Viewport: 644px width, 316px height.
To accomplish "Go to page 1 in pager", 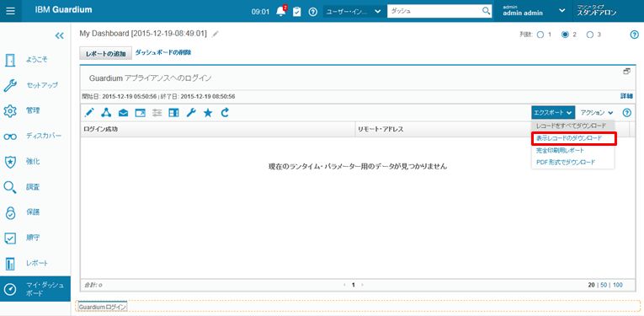I will click(353, 284).
